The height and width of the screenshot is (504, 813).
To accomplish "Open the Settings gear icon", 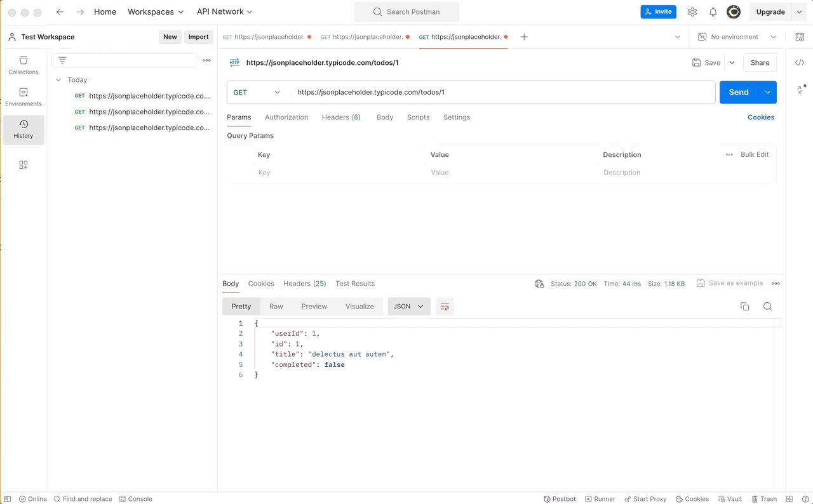I will tap(692, 12).
